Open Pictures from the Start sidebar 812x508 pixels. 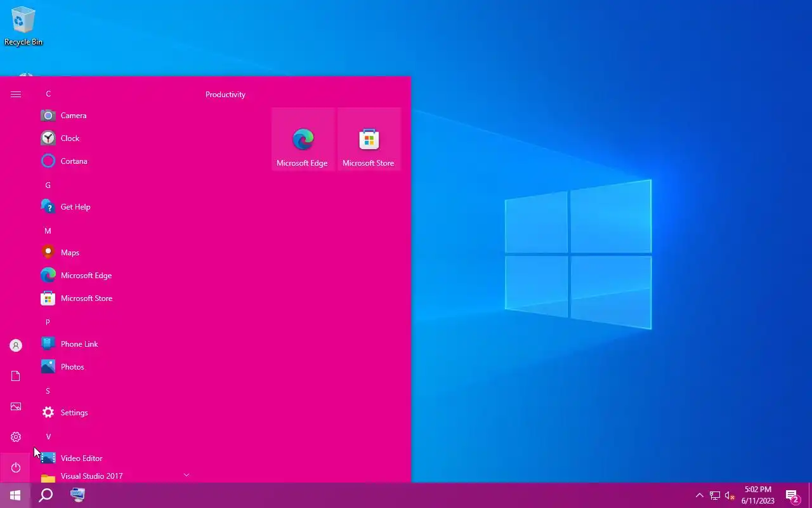pos(16,406)
